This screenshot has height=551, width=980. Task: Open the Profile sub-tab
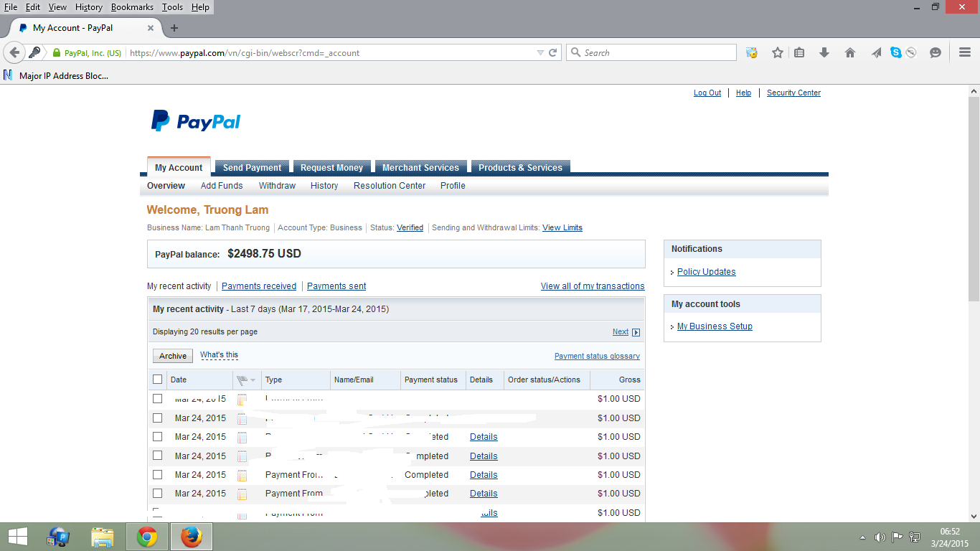click(453, 186)
